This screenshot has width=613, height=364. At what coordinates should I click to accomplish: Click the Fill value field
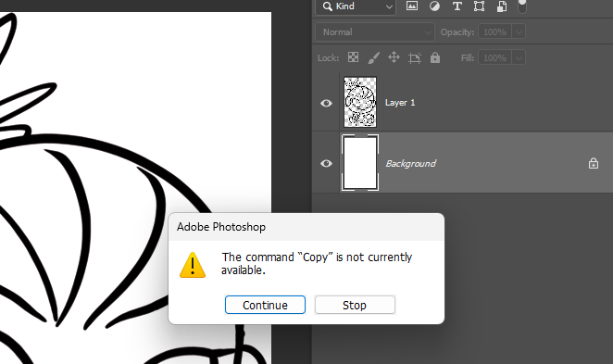click(x=494, y=57)
